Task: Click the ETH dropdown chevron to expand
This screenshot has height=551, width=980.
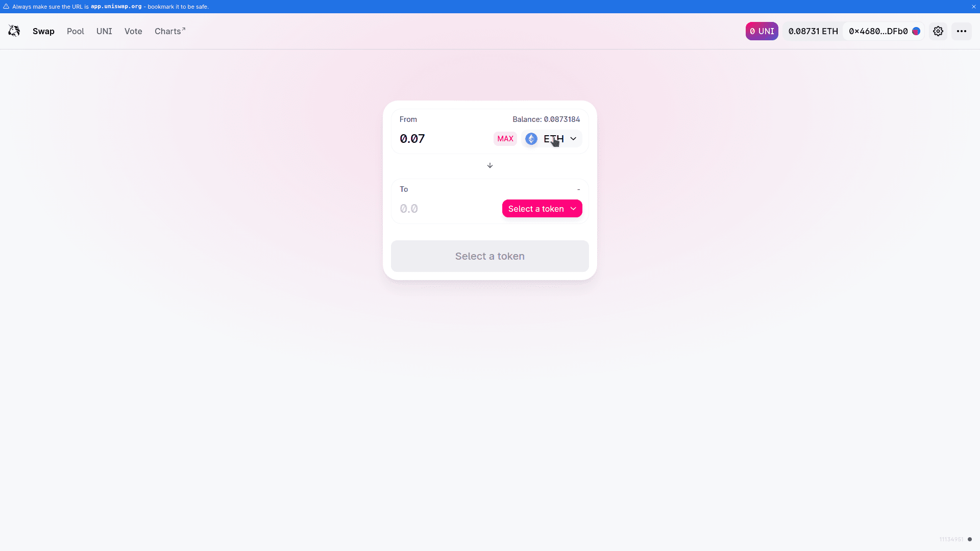Action: (x=573, y=139)
